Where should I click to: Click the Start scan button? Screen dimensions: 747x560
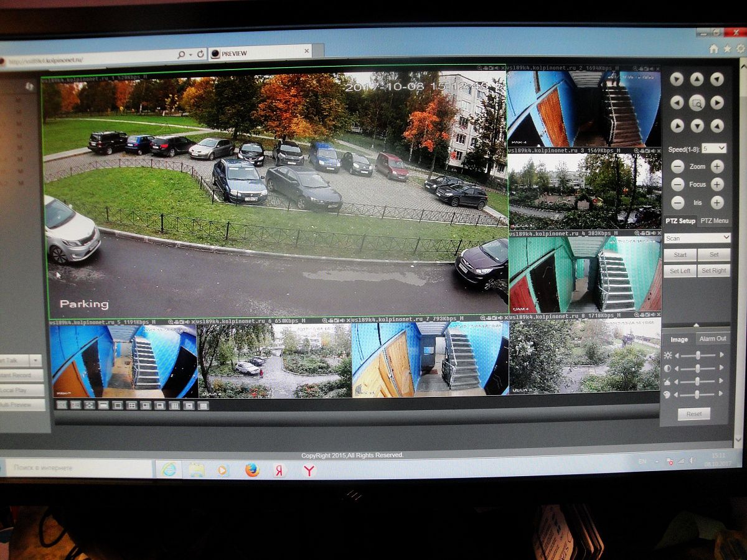(680, 255)
